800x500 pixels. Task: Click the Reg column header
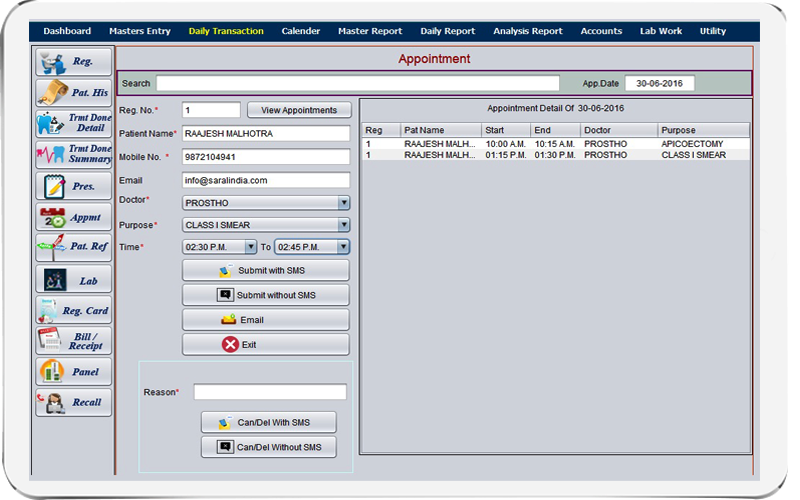point(381,130)
